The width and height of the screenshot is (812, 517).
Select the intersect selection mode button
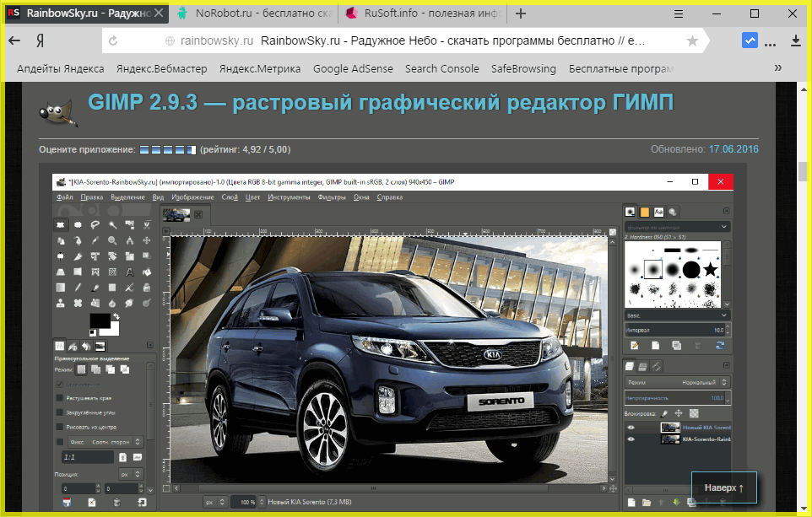tap(125, 369)
